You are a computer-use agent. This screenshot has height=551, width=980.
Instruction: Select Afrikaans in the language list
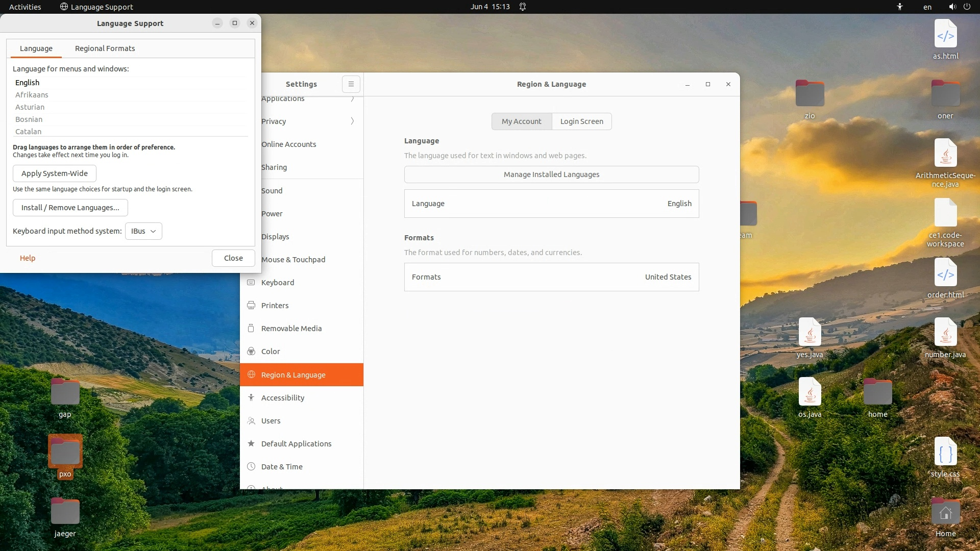pos(32,95)
